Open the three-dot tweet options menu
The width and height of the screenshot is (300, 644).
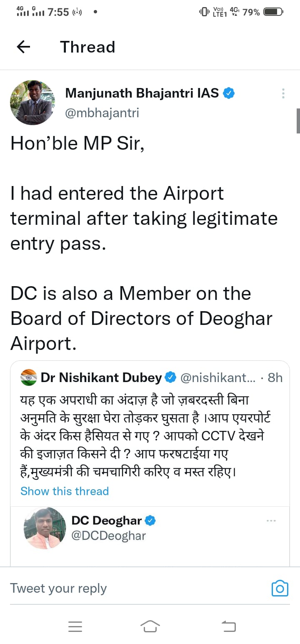[283, 93]
